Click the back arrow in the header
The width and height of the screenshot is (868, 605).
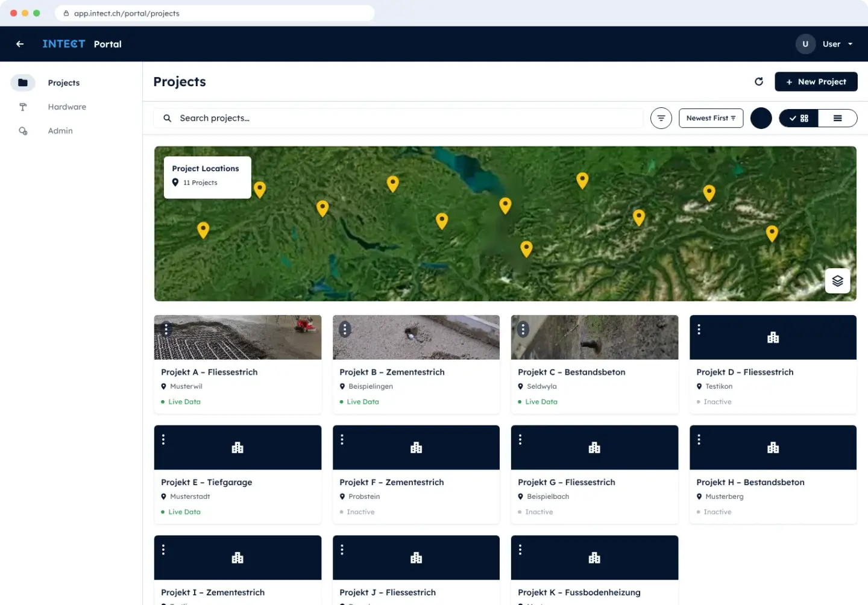pyautogui.click(x=20, y=44)
